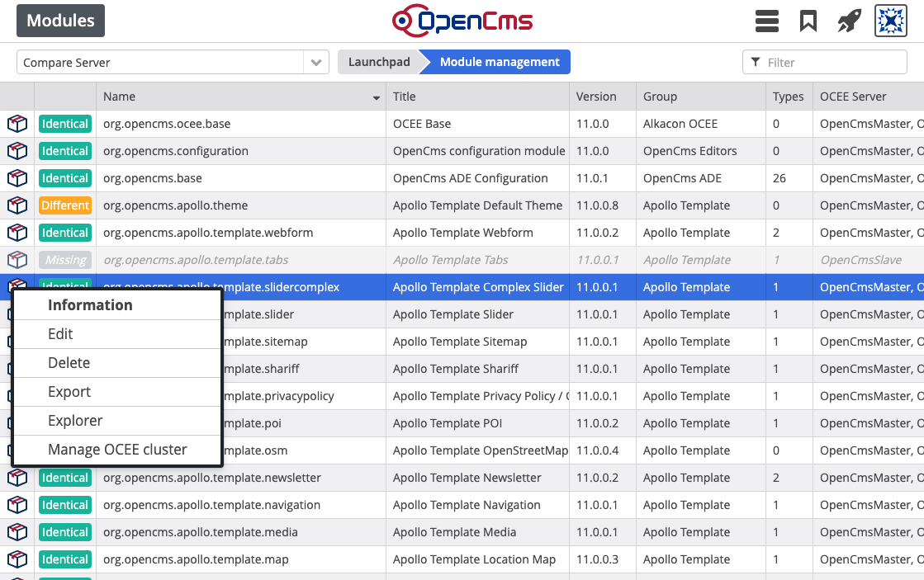Click module icon for apollo.template.webform
This screenshot has width=924, height=580.
(17, 233)
